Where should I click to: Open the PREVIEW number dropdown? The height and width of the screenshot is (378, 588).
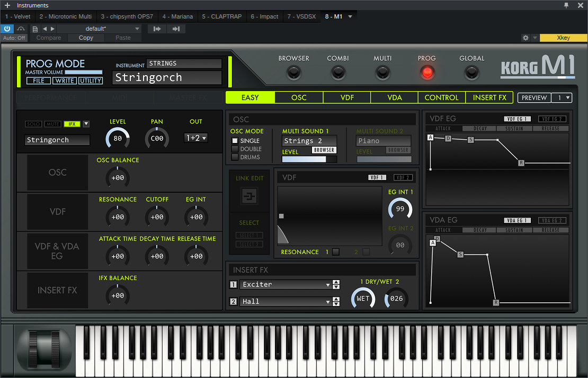coord(562,98)
